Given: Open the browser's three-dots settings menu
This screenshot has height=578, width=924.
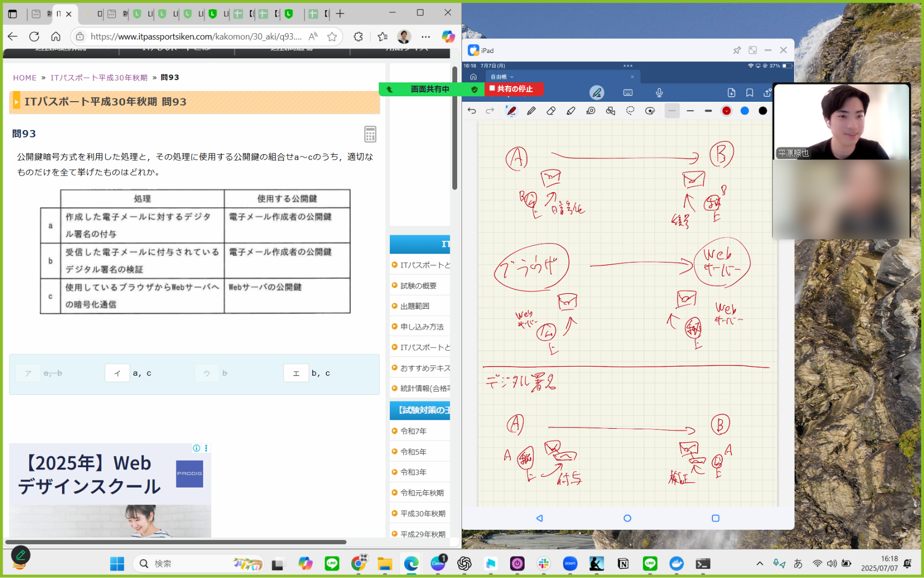Looking at the screenshot, I should click(x=426, y=36).
